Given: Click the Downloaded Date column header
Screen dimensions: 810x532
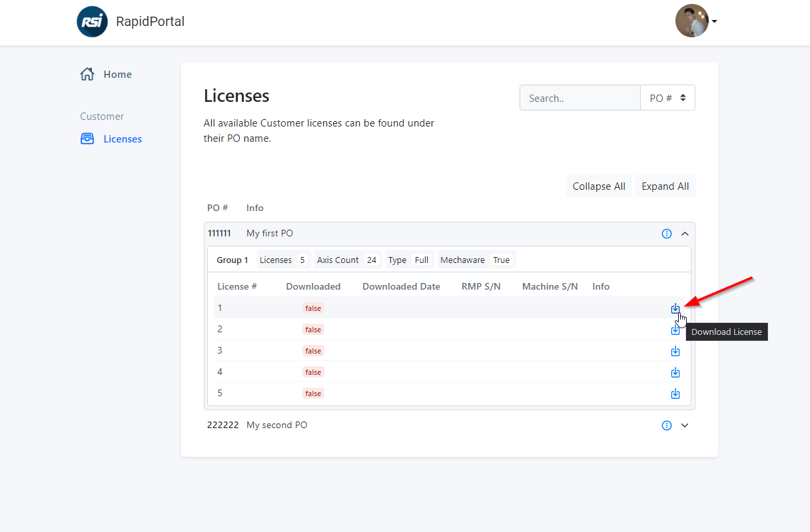Looking at the screenshot, I should coord(401,287).
